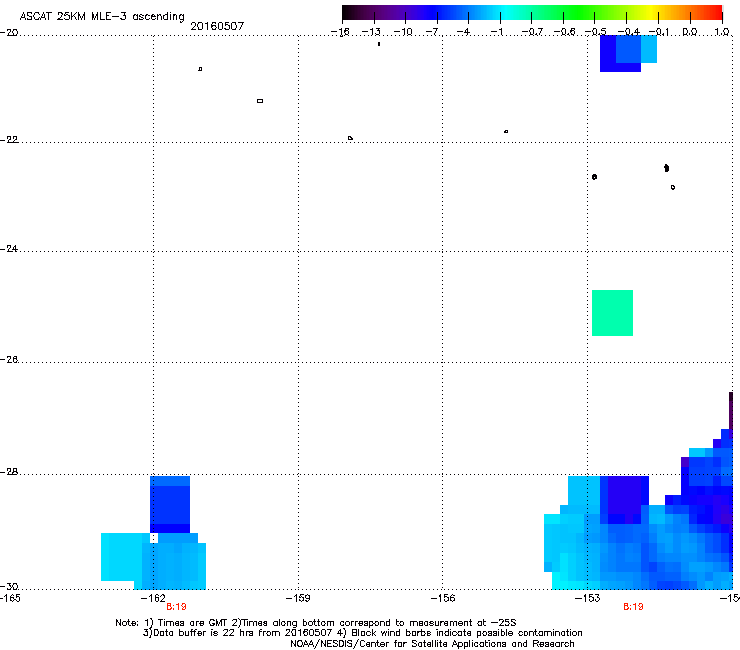Click the color bar label "-4"

pos(463,32)
